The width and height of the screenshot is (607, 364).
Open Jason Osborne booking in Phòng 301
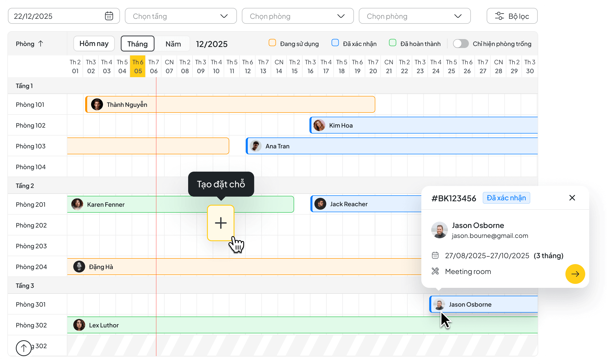[x=484, y=304]
